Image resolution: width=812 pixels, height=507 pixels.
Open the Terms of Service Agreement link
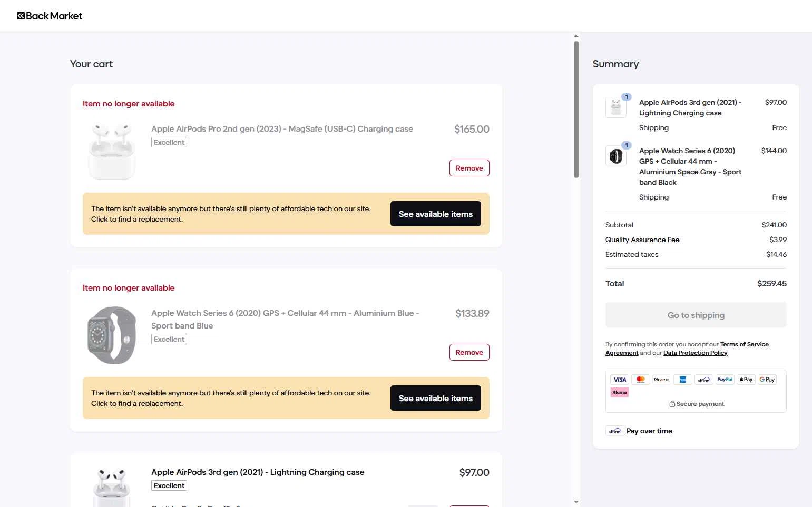click(687, 349)
